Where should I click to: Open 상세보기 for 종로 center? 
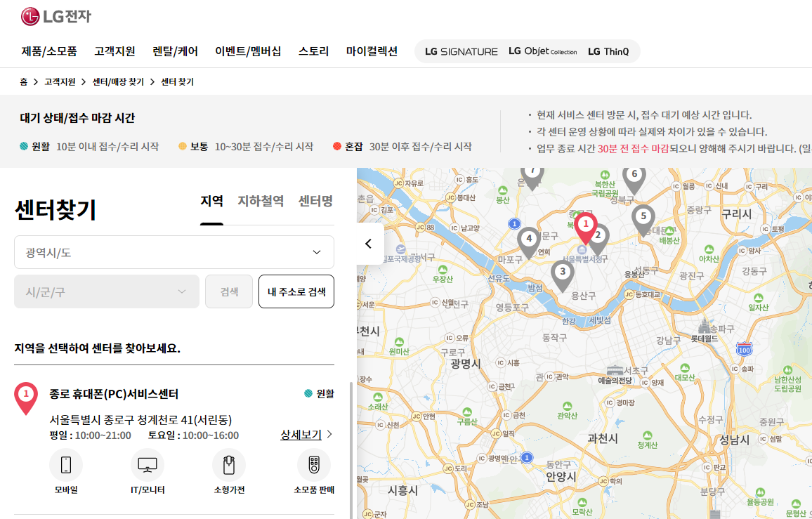point(306,435)
